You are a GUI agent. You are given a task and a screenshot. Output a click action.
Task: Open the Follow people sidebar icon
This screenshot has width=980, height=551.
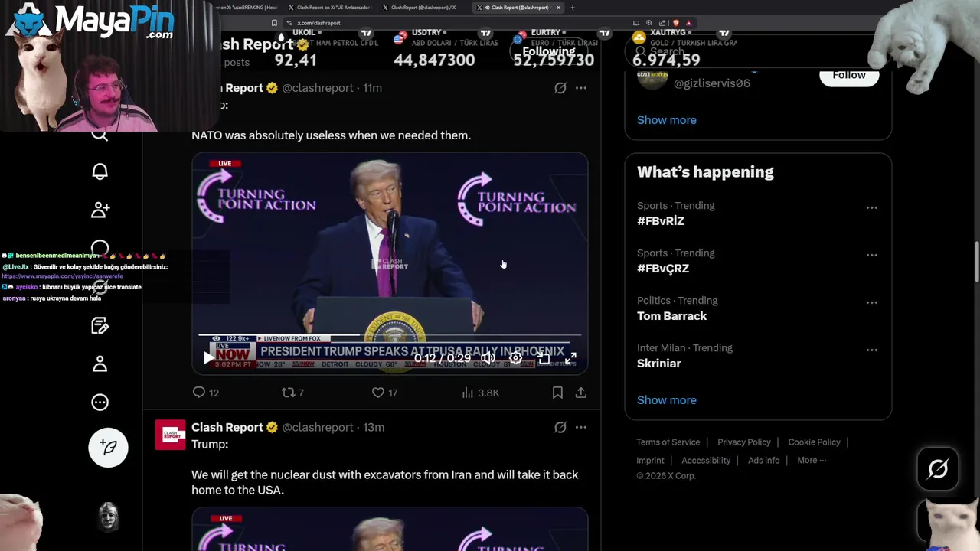(100, 210)
